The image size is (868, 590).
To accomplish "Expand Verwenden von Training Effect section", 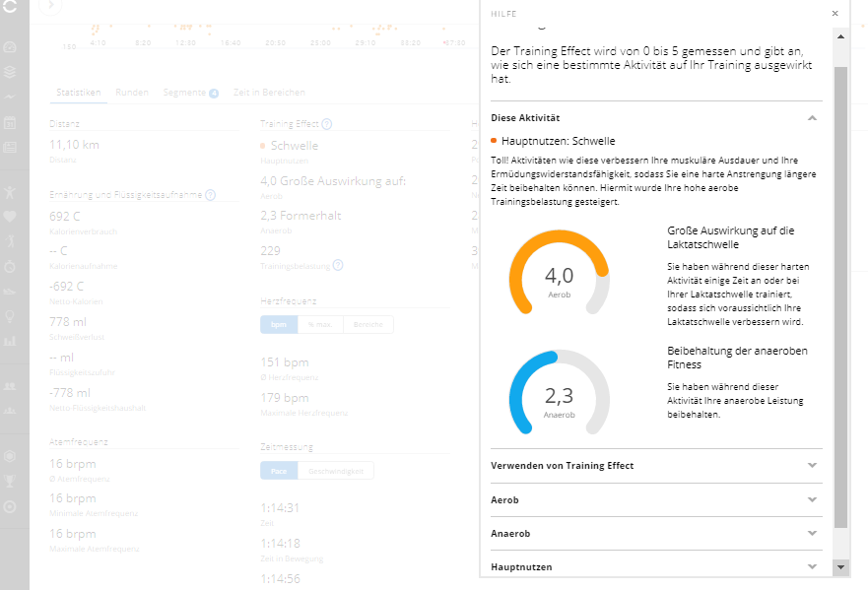I will tap(811, 465).
